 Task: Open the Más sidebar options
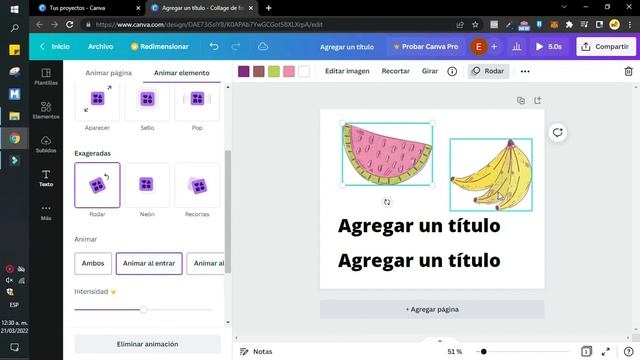coord(46,212)
